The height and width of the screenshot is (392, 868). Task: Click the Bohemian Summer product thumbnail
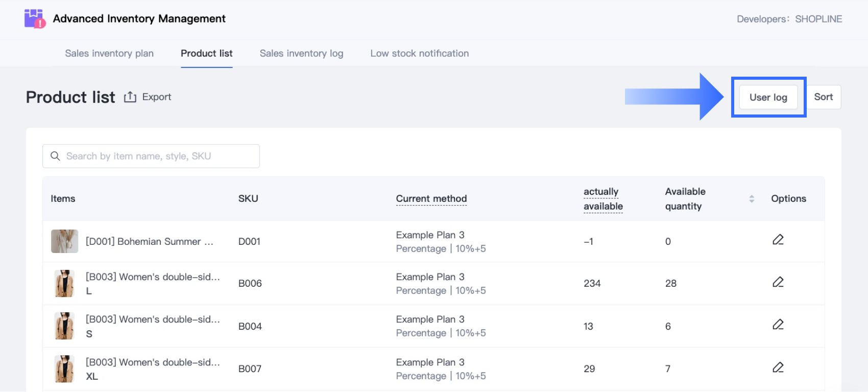point(64,241)
